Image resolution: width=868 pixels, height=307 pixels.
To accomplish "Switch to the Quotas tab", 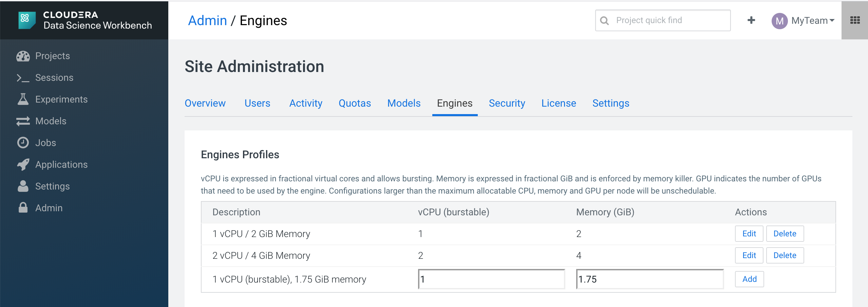I will coord(355,103).
